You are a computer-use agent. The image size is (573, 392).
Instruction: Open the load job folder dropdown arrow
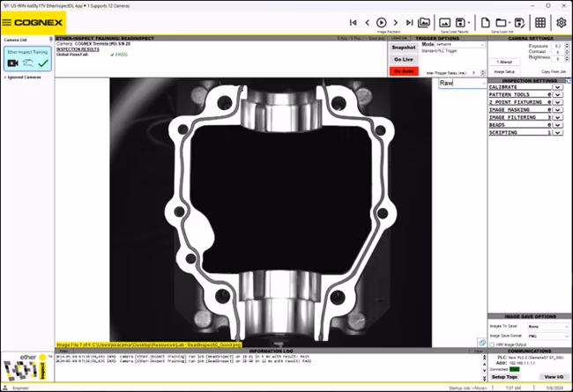click(x=510, y=23)
